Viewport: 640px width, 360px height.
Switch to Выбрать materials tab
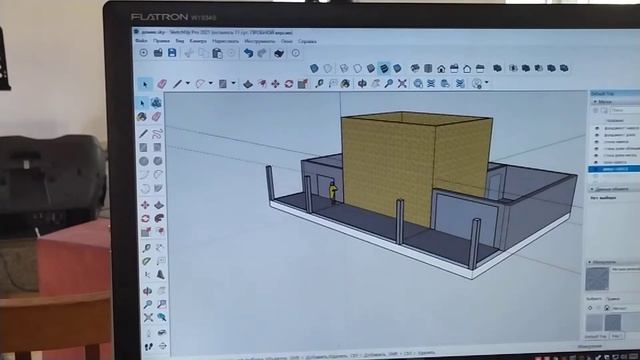[594, 299]
